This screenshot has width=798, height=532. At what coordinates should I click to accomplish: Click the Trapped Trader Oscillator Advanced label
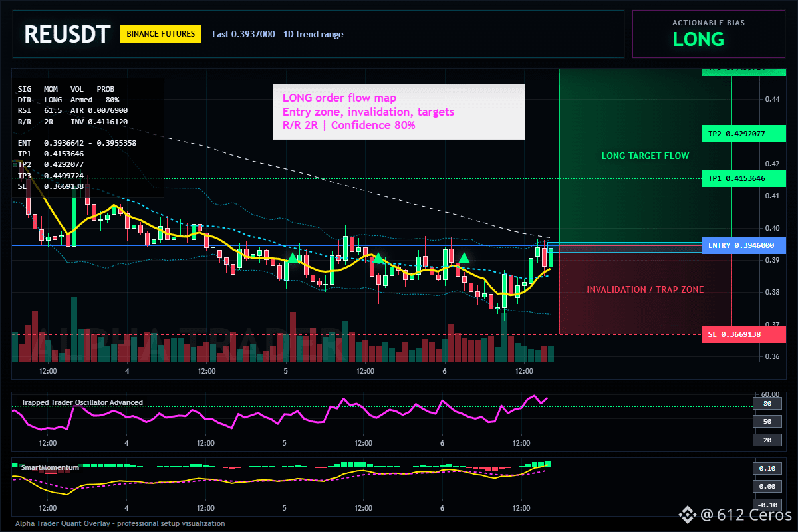(82, 402)
